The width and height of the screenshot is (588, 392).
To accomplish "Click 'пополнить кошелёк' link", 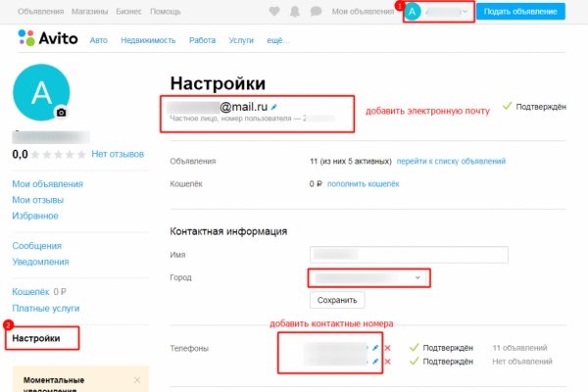I will pos(363,183).
